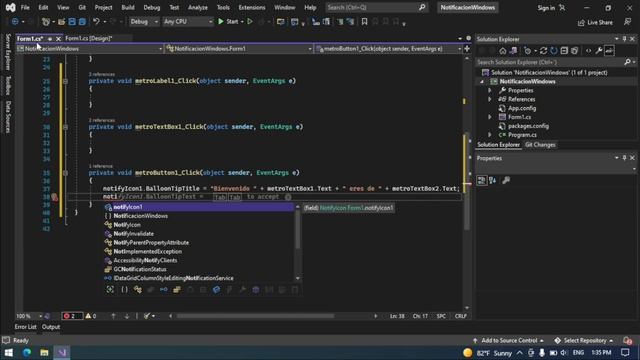The image size is (640, 360).
Task: Open the NotificacionWindows.Form1 type dropdown
Action: (239, 49)
